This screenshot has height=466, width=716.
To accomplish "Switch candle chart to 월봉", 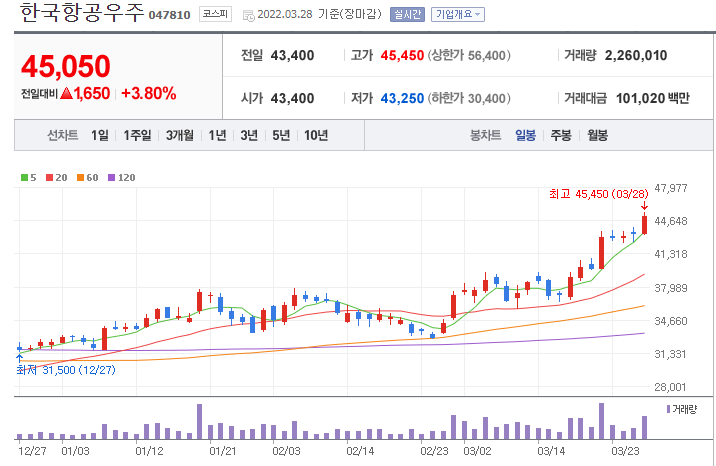I will coord(597,135).
